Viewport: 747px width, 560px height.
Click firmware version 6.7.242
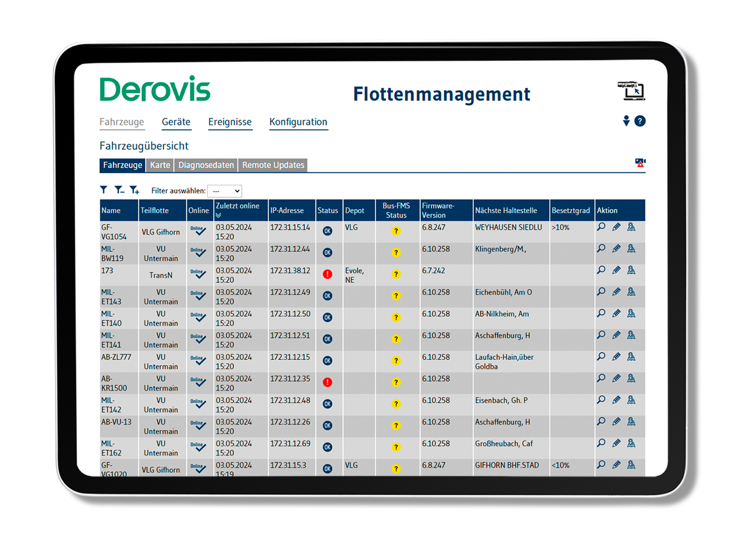point(433,271)
